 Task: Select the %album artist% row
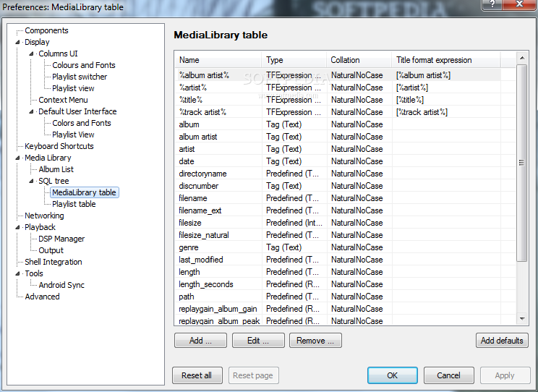click(338, 75)
